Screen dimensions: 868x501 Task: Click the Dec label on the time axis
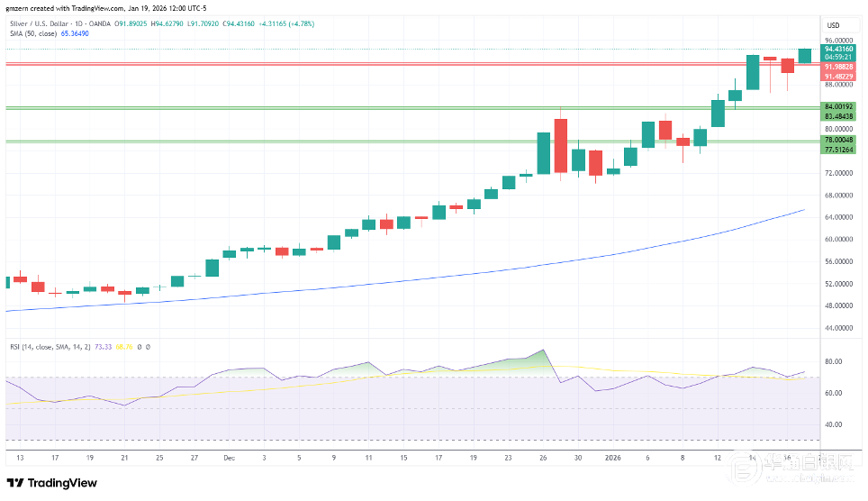(227, 458)
